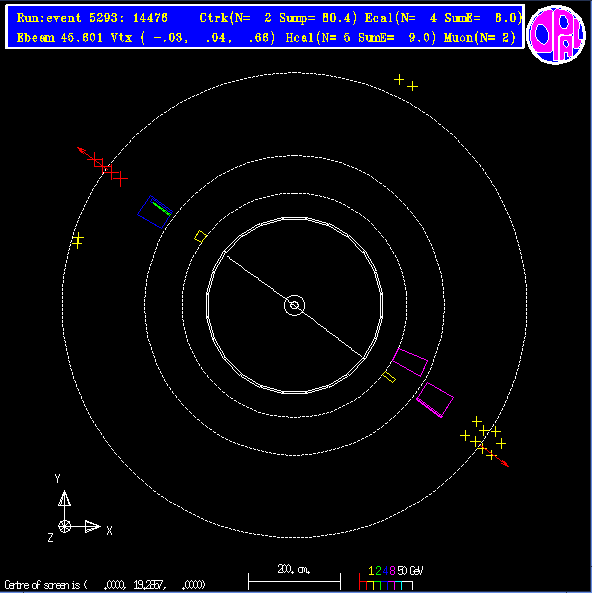
Task: Click the small yellow box upper left
Action: (x=200, y=236)
